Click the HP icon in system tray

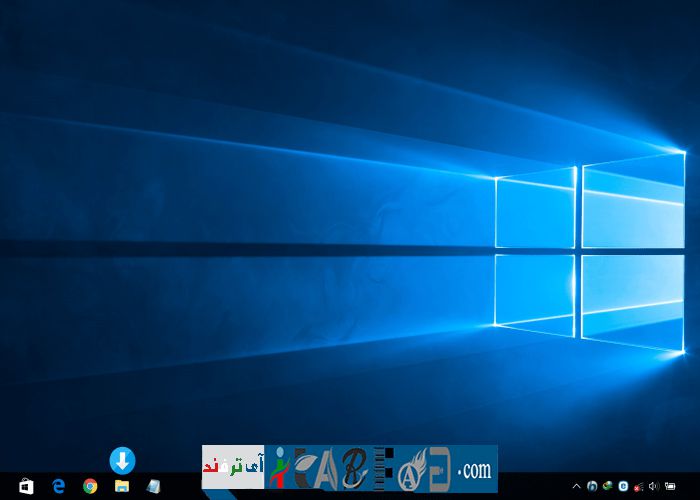coord(592,486)
